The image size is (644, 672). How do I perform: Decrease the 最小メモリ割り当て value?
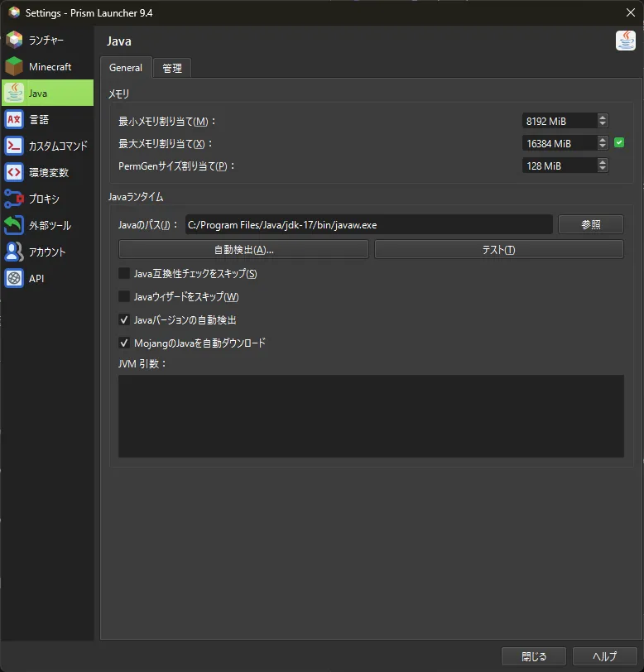603,124
